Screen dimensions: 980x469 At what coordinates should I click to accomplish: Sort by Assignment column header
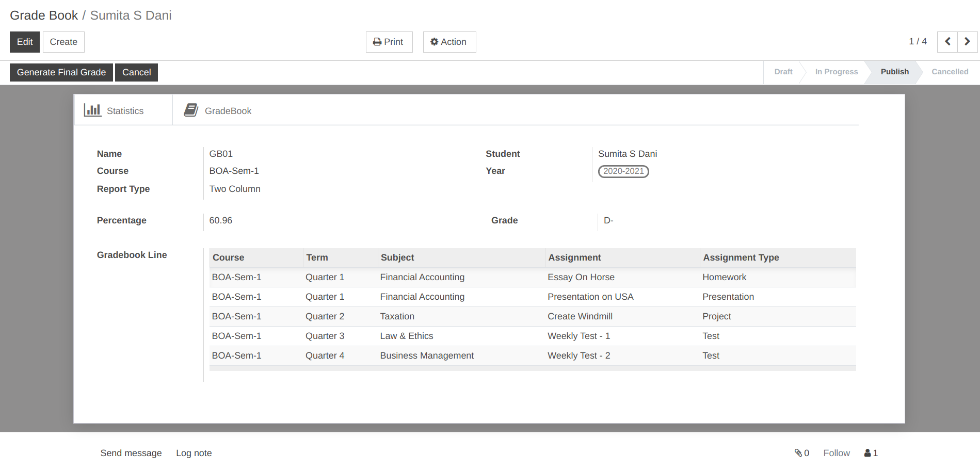[622, 257]
